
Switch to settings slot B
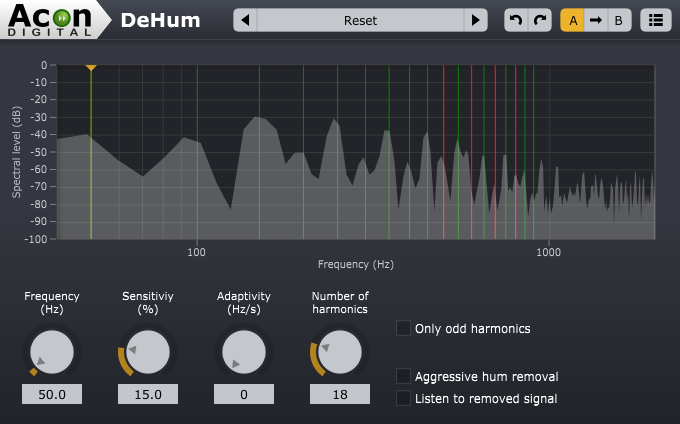[618, 20]
